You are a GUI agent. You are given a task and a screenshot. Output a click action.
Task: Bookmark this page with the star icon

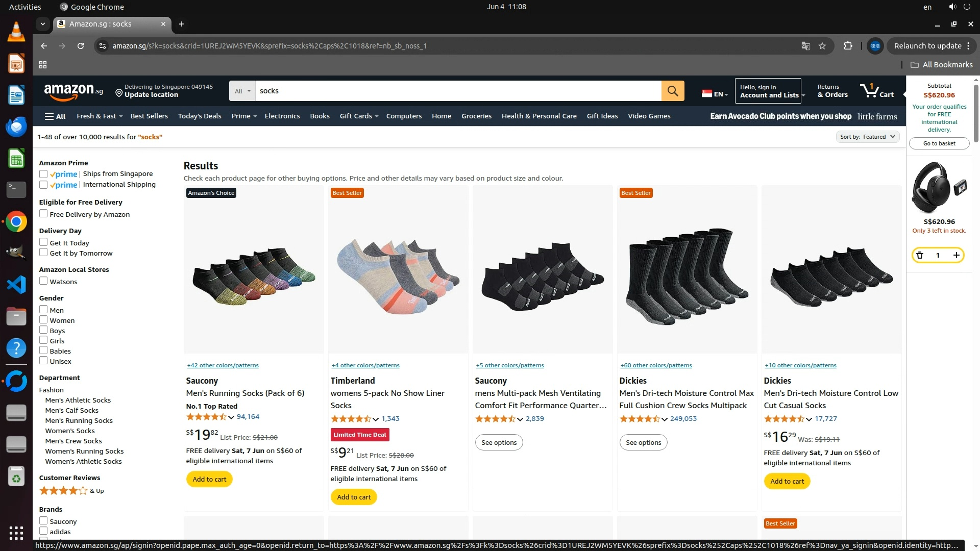click(822, 46)
